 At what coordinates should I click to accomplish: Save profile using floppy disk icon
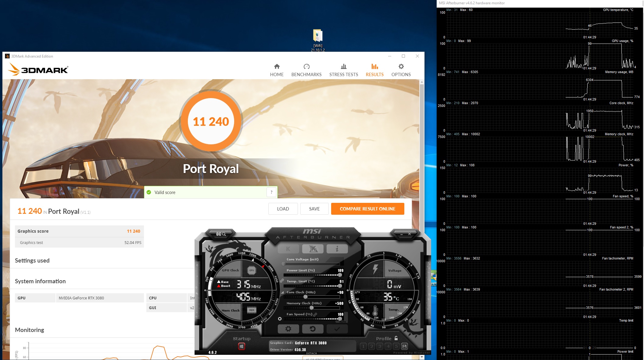coord(404,346)
